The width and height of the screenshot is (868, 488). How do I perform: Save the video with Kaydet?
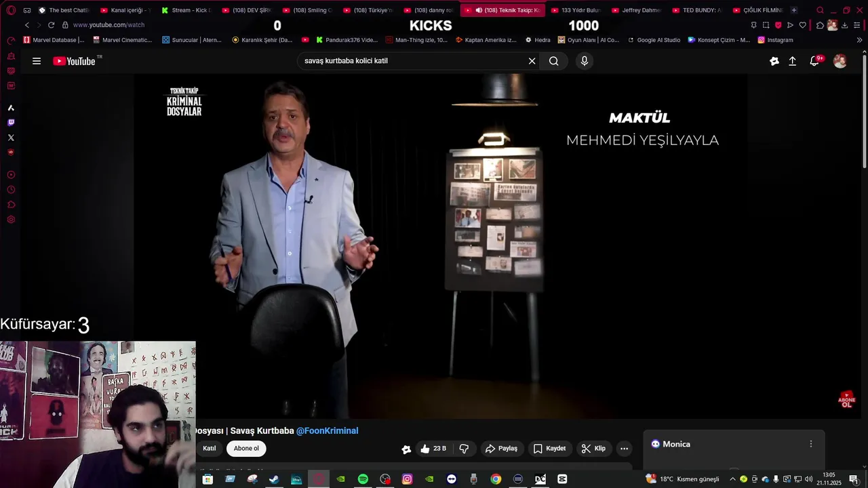click(550, 449)
